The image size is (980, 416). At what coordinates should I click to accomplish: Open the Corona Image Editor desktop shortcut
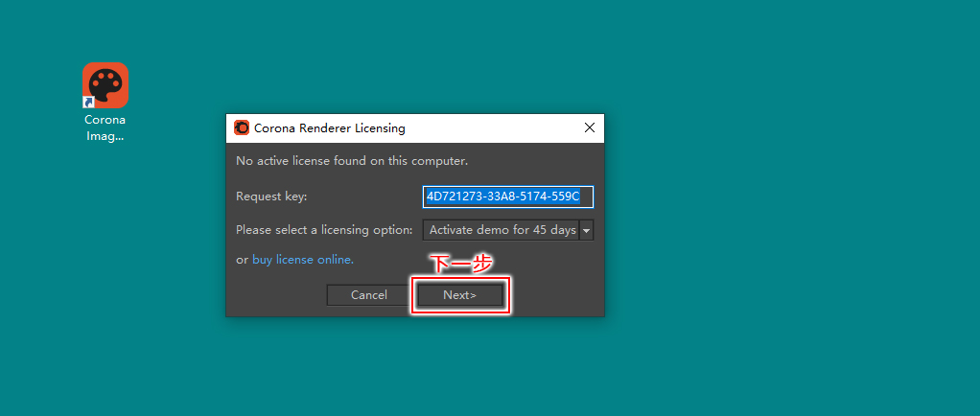(x=105, y=102)
